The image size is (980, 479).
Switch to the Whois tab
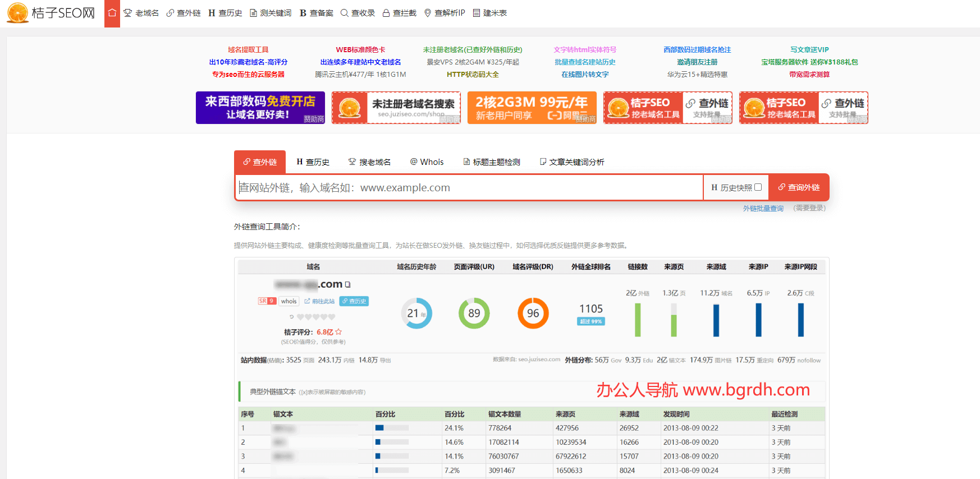tap(427, 162)
